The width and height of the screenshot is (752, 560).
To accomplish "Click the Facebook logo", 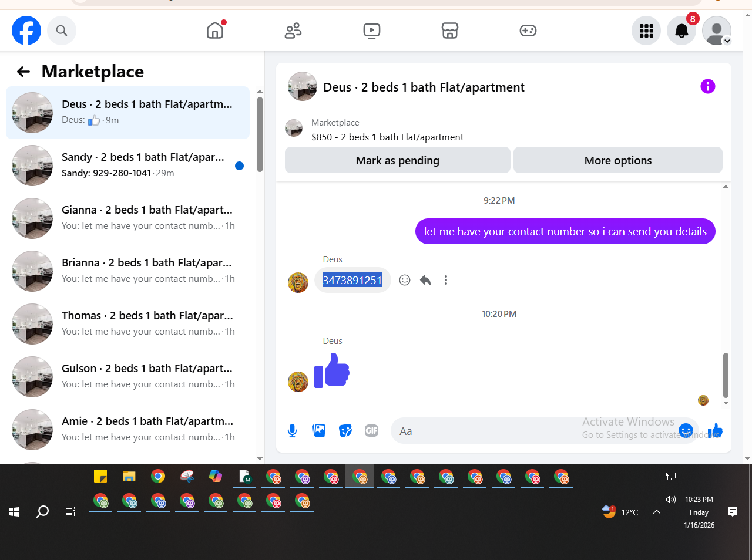I will (26, 31).
